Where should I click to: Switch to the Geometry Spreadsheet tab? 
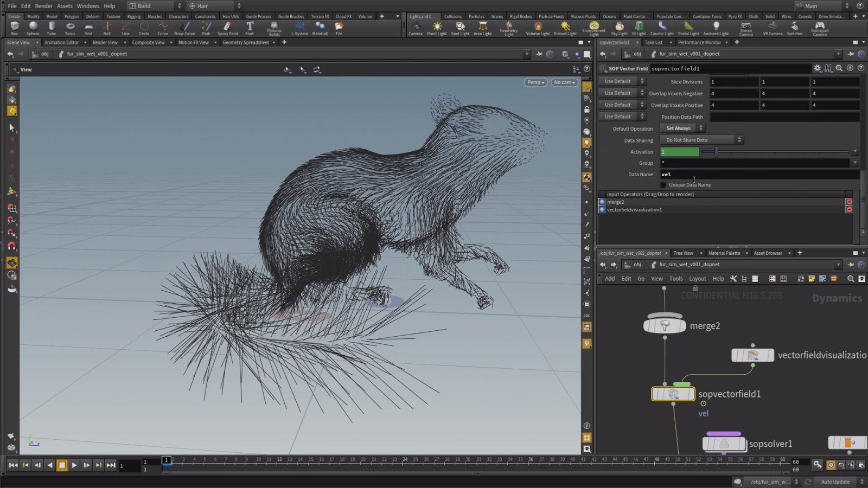click(x=245, y=42)
